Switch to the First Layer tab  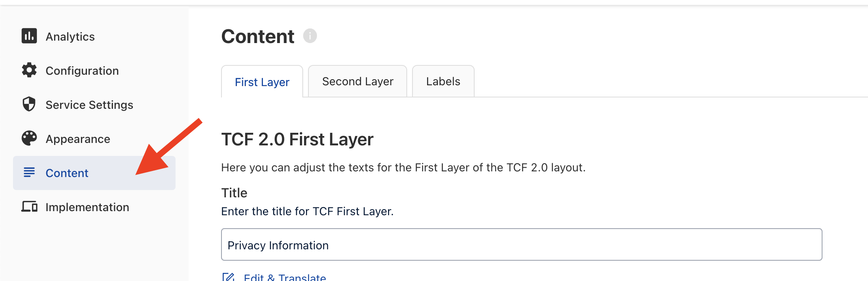[x=262, y=82]
